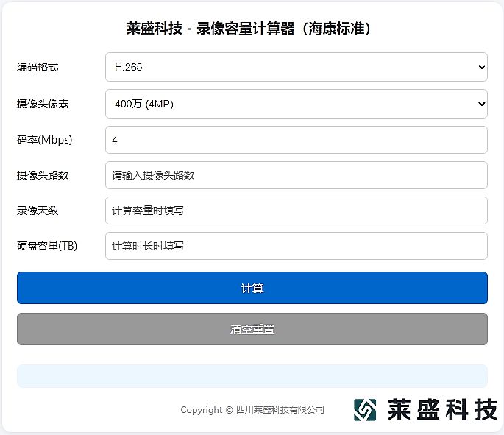Click the 录像天数 label

[38, 211]
